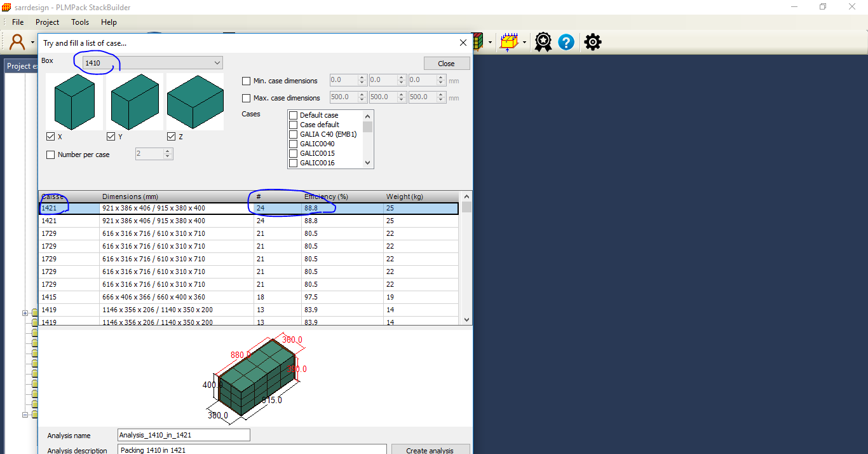Viewport: 868px width, 454px height.
Task: Click the Number per case spinner
Action: (154, 154)
